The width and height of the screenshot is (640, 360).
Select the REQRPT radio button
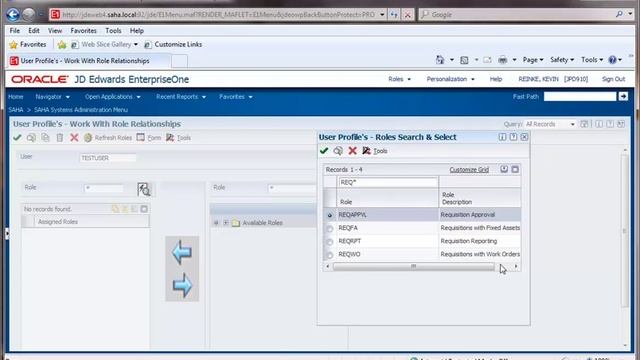[x=330, y=242]
